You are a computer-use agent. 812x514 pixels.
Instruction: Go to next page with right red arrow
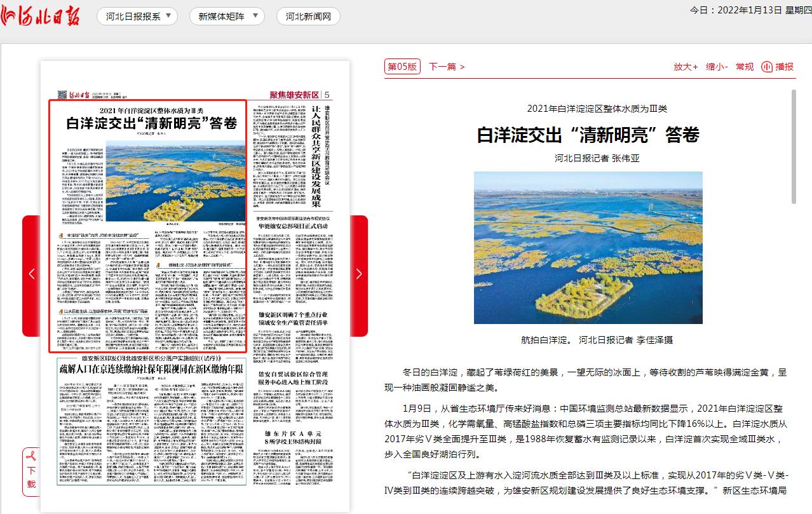coord(359,275)
